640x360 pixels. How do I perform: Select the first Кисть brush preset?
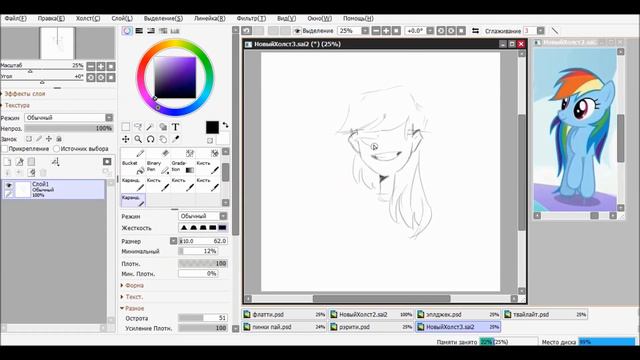(x=207, y=167)
